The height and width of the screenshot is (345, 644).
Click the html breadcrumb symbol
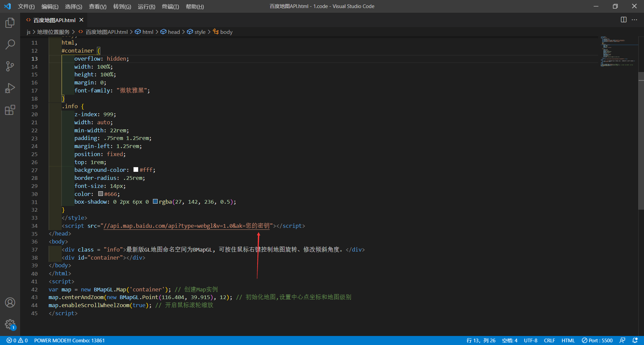click(x=144, y=32)
